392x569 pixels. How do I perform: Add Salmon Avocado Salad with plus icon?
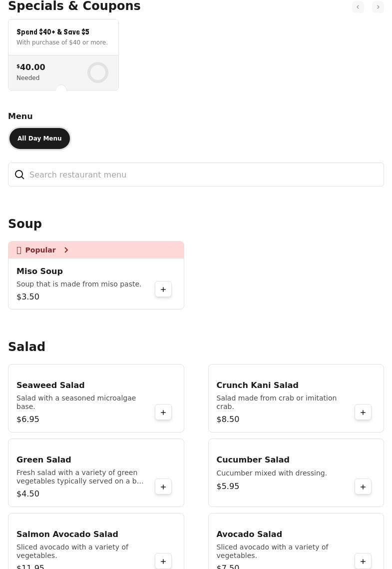(x=163, y=561)
